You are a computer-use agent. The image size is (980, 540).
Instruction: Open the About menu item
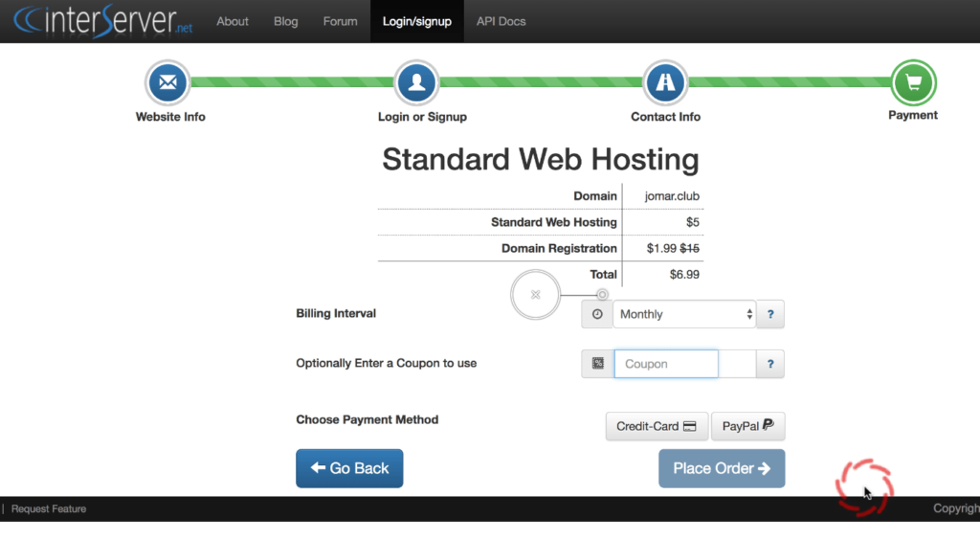point(233,21)
